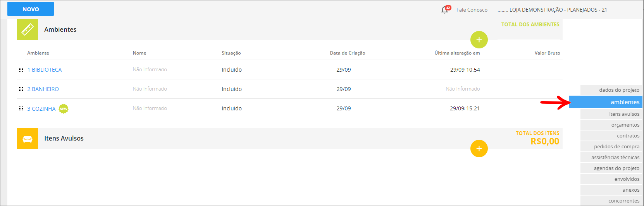Image resolution: width=644 pixels, height=206 pixels.
Task: Open the 1 BIBLIOTECA ambiente
Action: (45, 70)
